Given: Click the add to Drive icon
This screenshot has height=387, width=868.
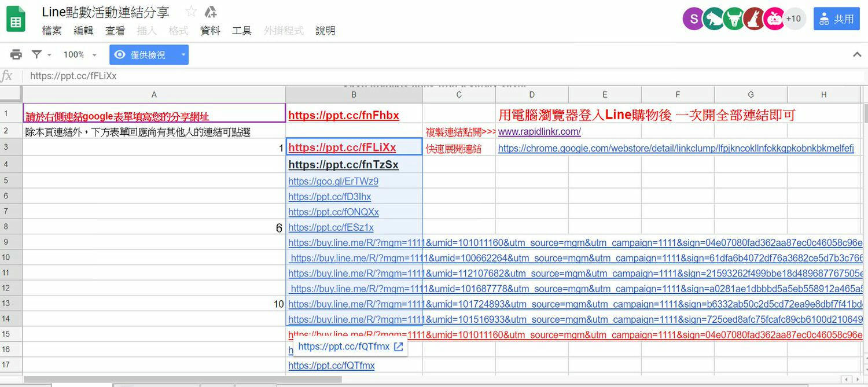Looking at the screenshot, I should (211, 12).
